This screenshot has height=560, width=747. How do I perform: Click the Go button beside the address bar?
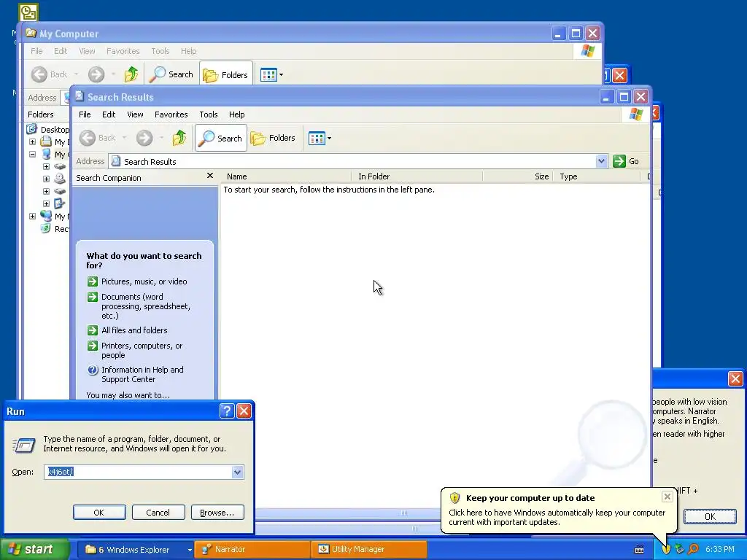click(x=626, y=161)
